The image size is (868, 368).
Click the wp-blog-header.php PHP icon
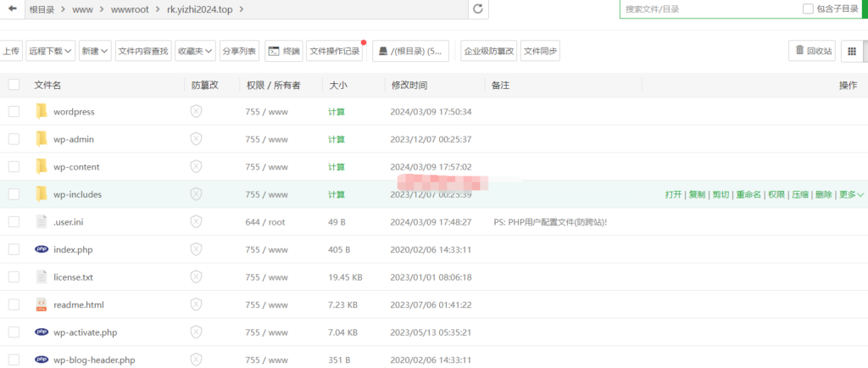pyautogui.click(x=41, y=360)
